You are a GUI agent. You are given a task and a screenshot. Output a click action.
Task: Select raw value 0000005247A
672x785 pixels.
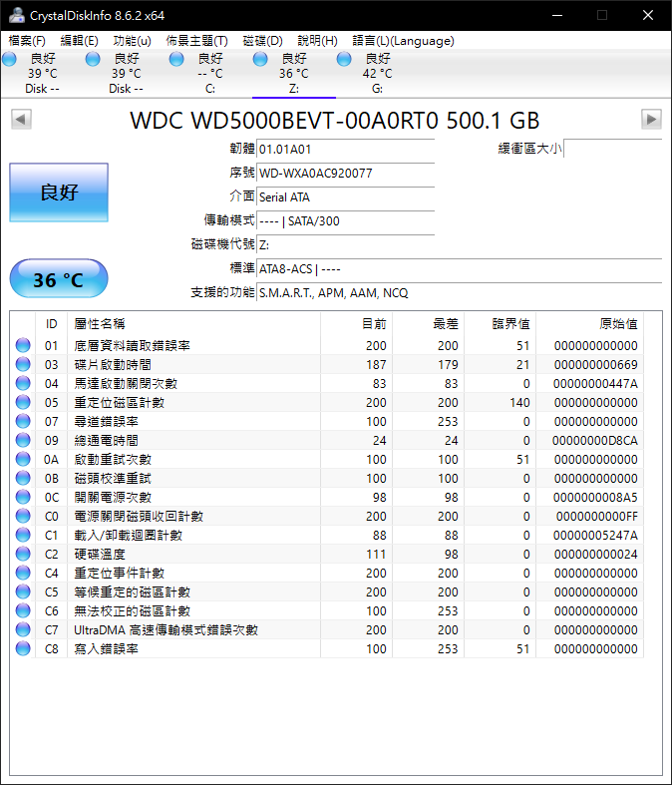[595, 536]
